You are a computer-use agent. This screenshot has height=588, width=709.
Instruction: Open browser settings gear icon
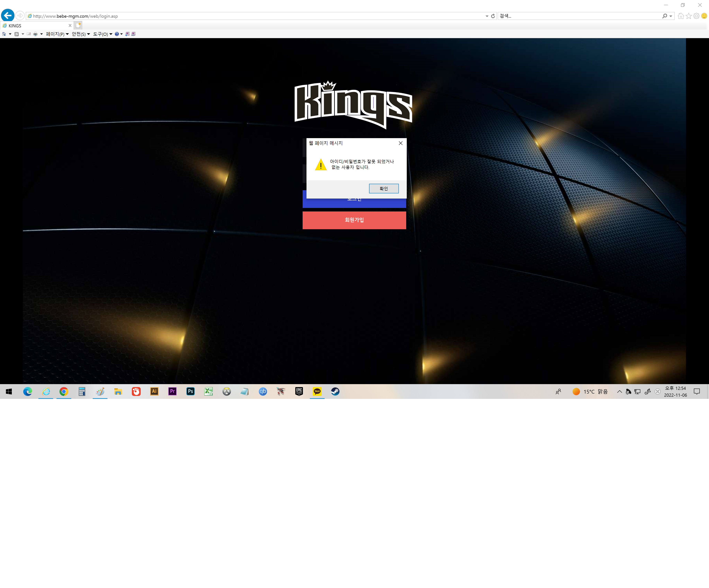[696, 16]
